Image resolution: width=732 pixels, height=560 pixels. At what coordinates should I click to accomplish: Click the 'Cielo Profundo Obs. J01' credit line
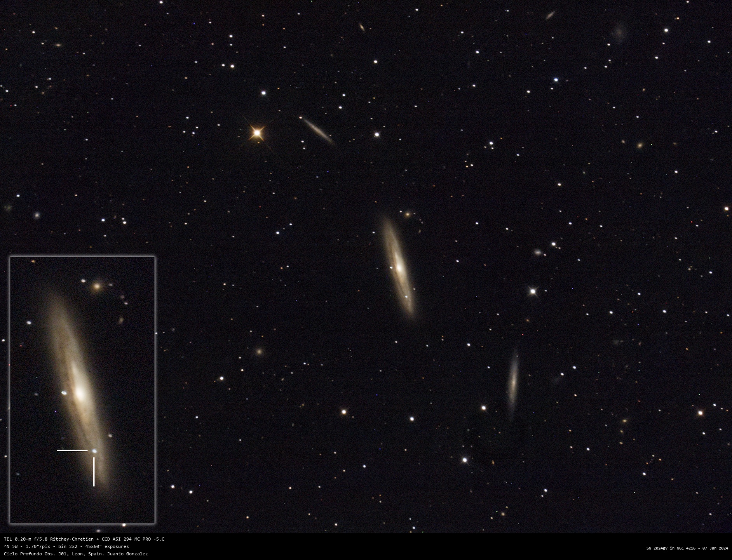(76, 554)
